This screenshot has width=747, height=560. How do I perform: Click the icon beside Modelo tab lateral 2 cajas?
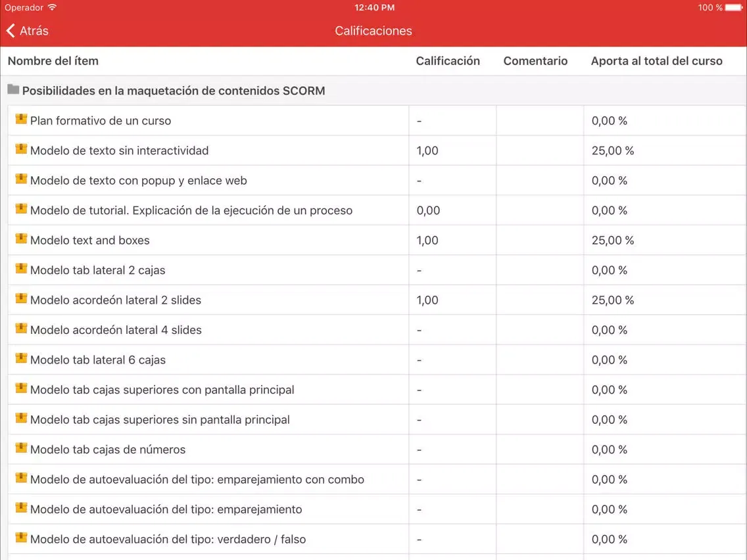[x=21, y=269]
